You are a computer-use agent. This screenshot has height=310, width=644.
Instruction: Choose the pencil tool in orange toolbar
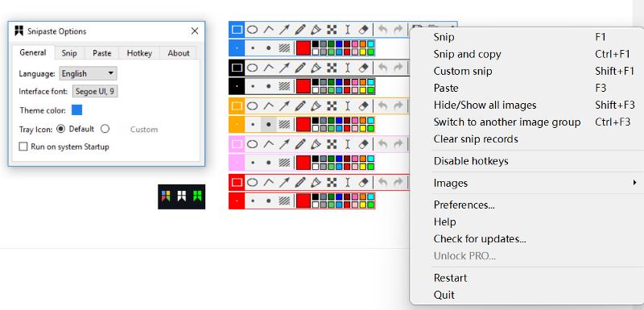(300, 106)
